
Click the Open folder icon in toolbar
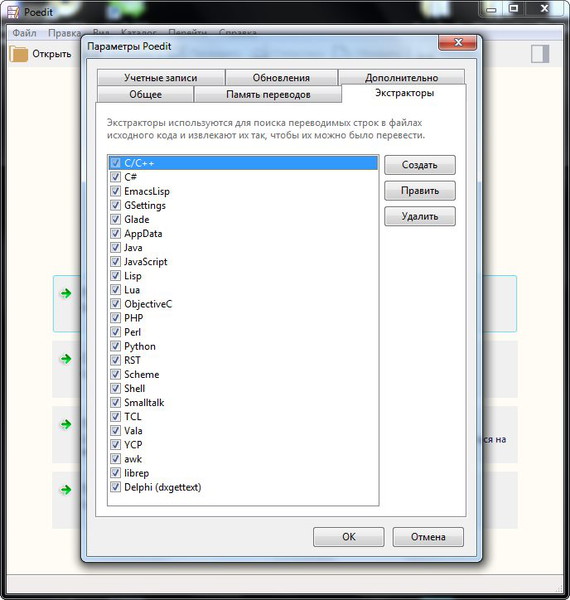coord(19,54)
